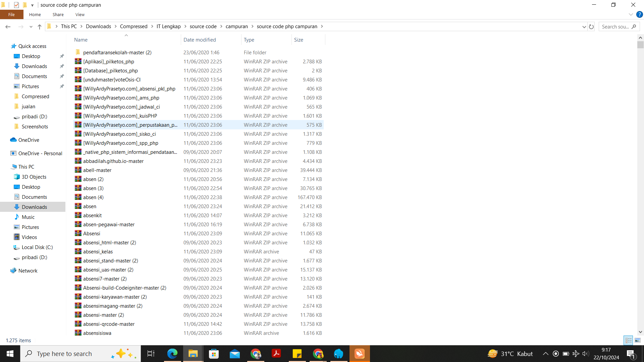Image resolution: width=644 pixels, height=362 pixels.
Task: Click the Search box field
Action: pos(615,27)
